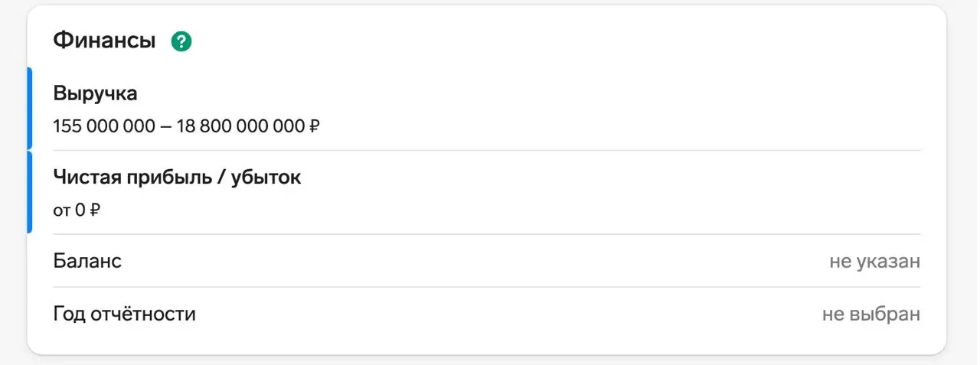The height and width of the screenshot is (365, 980).
Task: Click the '155 000 000' lower revenue bound
Action: coord(104,126)
